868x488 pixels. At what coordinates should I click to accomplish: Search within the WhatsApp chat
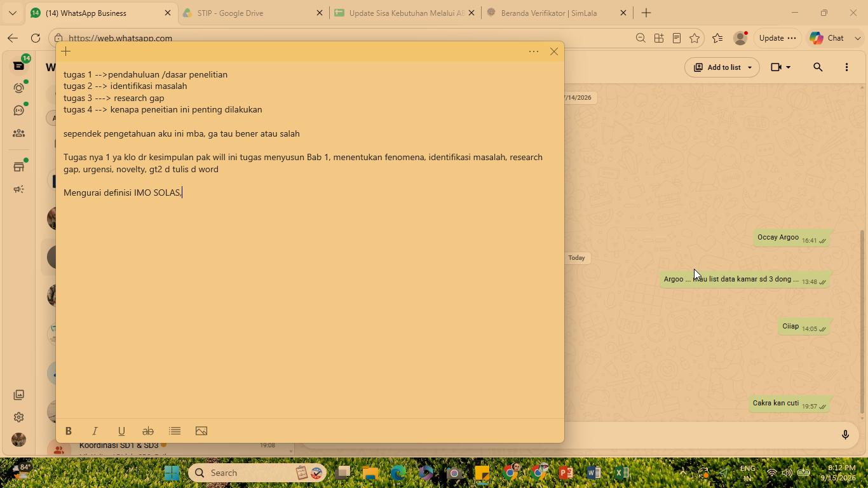818,67
